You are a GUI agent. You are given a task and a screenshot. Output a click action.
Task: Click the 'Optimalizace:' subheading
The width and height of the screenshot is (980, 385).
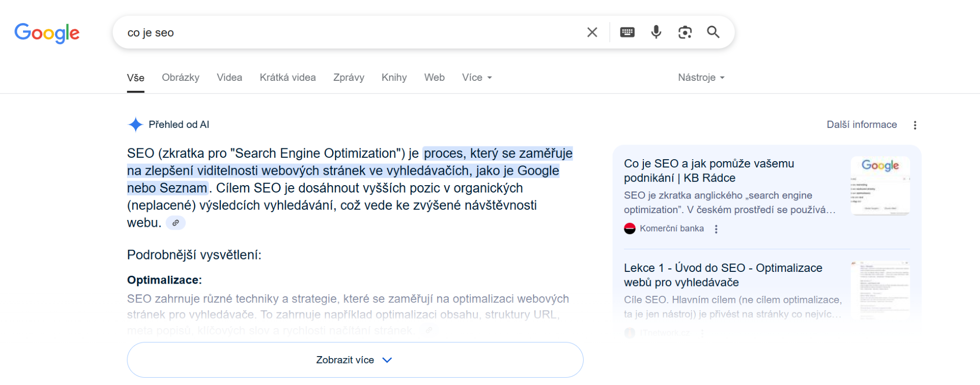coord(164,280)
